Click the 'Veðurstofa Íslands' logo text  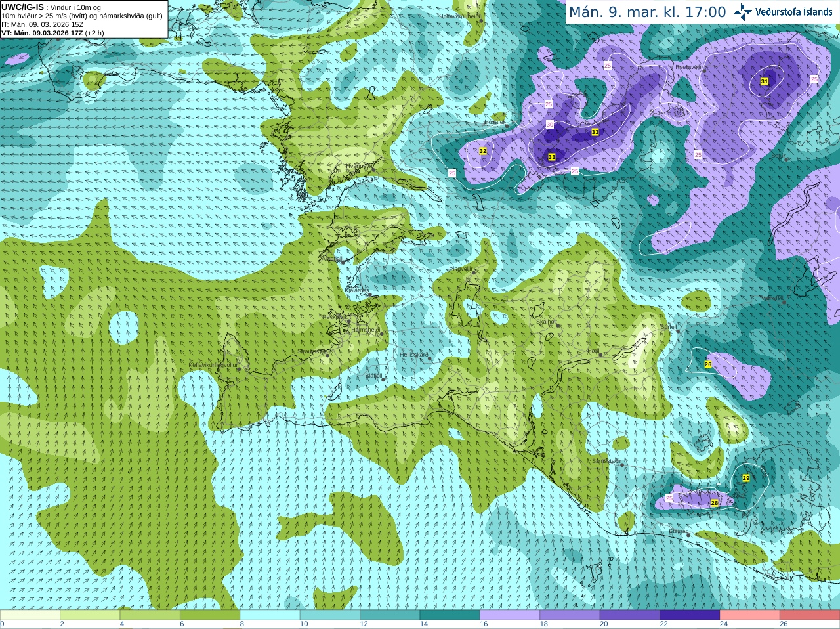click(x=794, y=12)
